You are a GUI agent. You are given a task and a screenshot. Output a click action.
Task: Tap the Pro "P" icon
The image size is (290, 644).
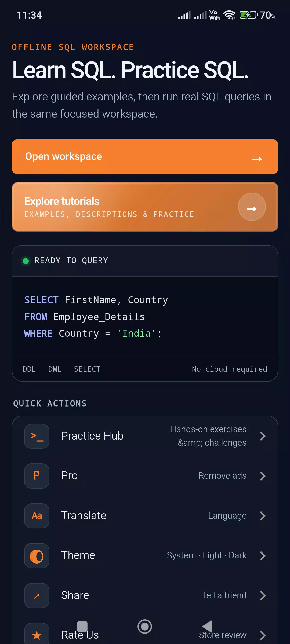pyautogui.click(x=37, y=476)
